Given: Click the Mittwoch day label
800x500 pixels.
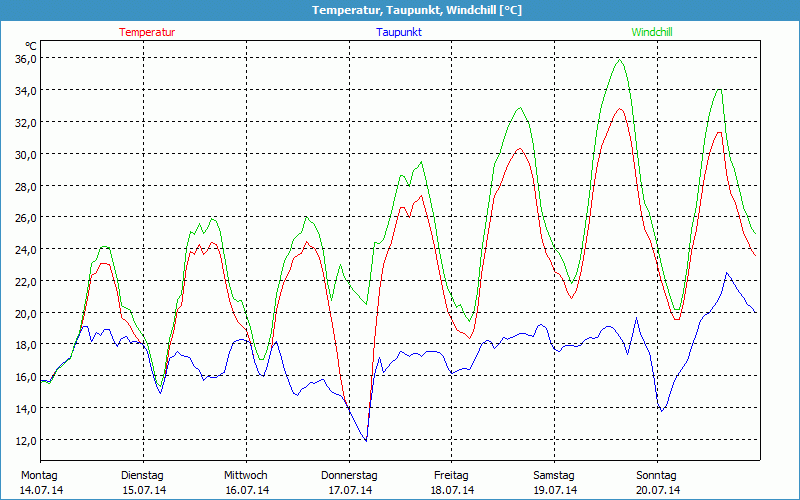Looking at the screenshot, I should [245, 476].
